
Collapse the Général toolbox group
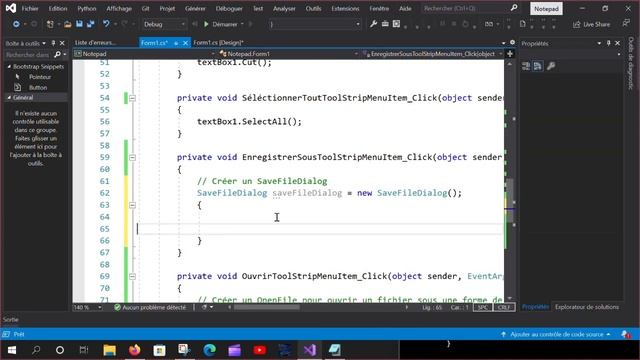tap(9, 98)
